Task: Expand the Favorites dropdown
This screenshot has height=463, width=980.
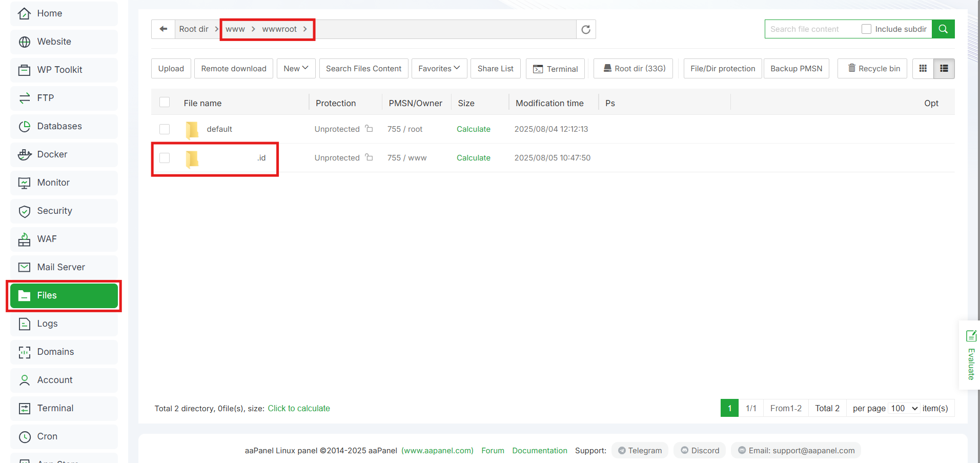Action: [x=439, y=68]
